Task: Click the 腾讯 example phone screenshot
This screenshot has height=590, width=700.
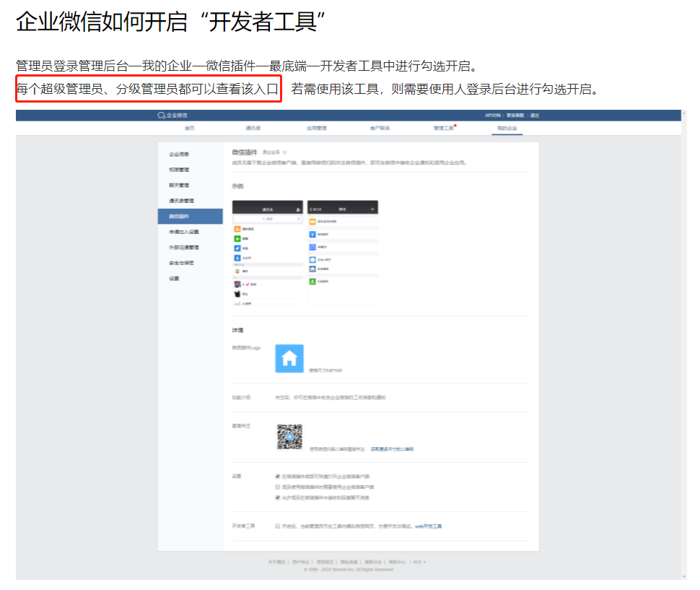Action: coord(343,253)
